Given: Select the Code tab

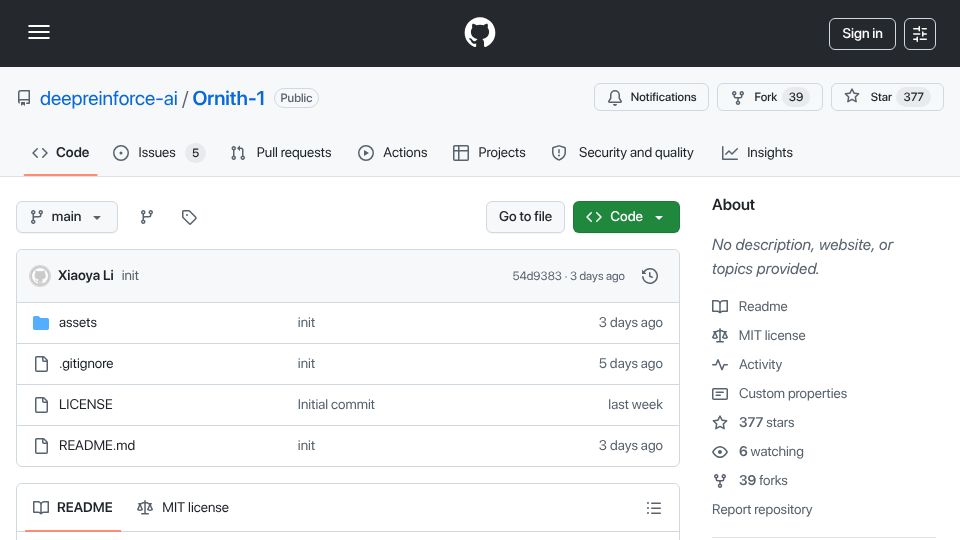Looking at the screenshot, I should pos(61,152).
